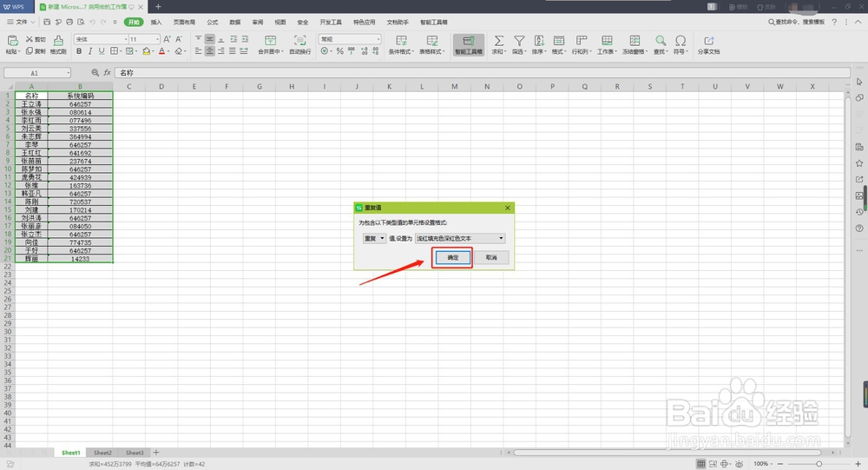Switch to the 插入 ribbon tab
The height and width of the screenshot is (470, 868).
[x=156, y=23]
